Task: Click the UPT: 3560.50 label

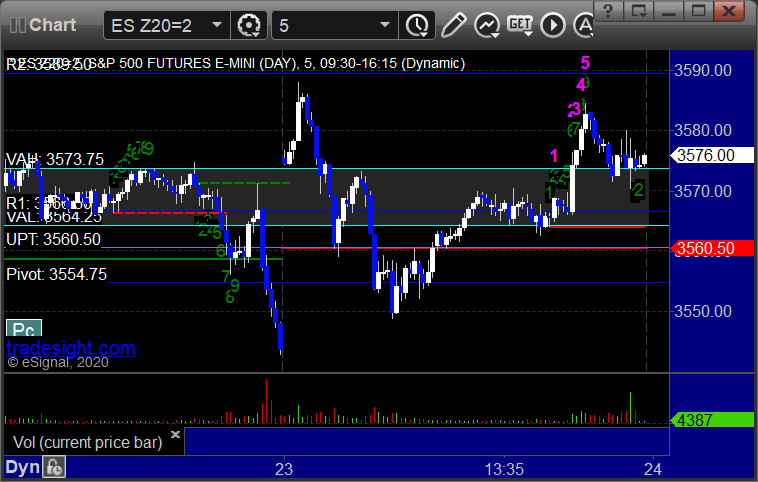Action: click(x=53, y=239)
